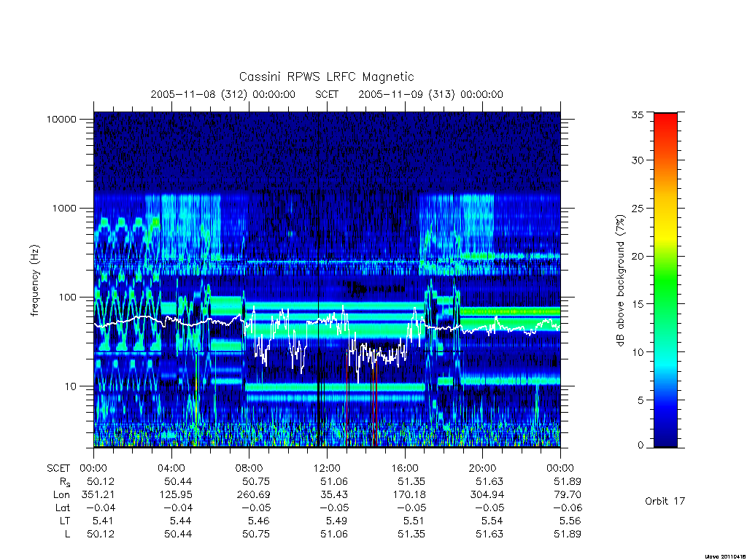The image size is (747, 560).
Task: Click the '08:00' time axis label
Action: point(249,469)
